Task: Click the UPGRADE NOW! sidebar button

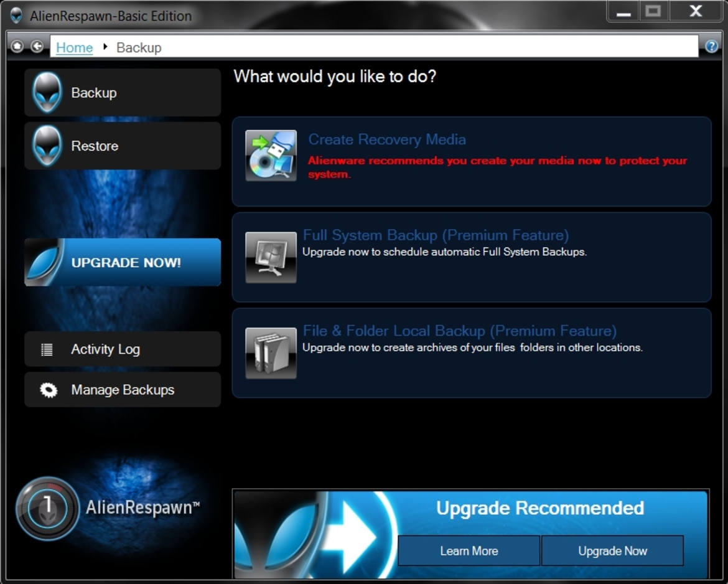Action: click(x=123, y=262)
